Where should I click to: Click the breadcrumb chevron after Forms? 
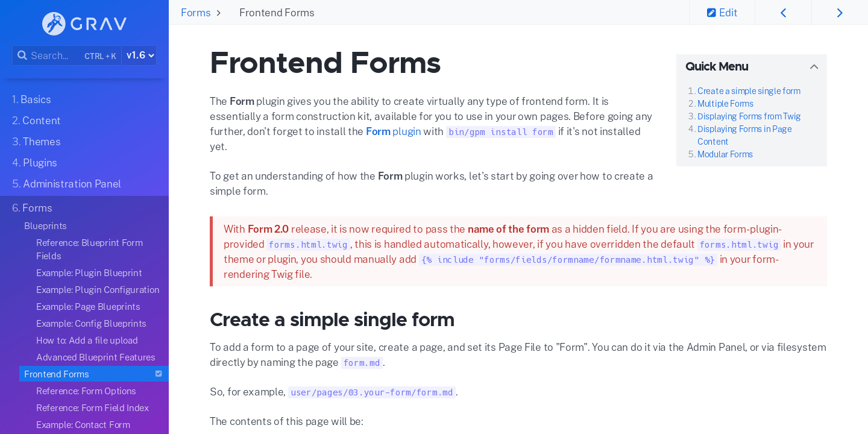[218, 13]
